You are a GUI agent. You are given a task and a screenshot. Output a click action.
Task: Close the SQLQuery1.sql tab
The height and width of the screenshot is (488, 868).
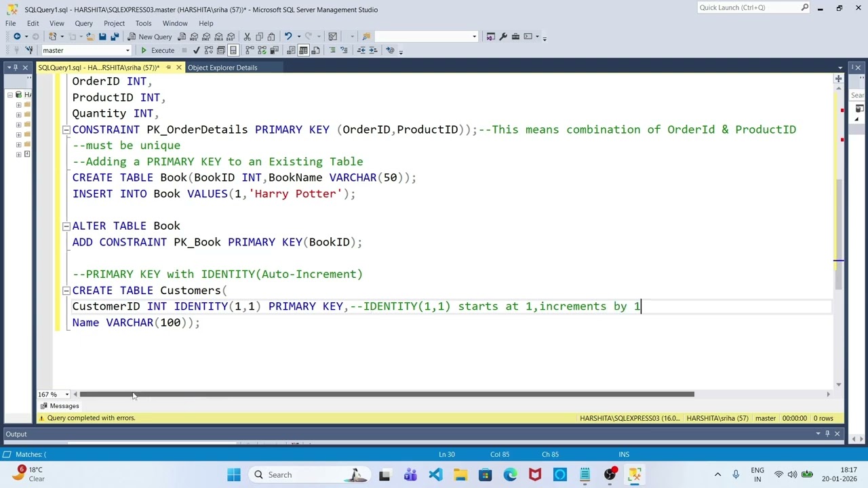[x=178, y=67]
